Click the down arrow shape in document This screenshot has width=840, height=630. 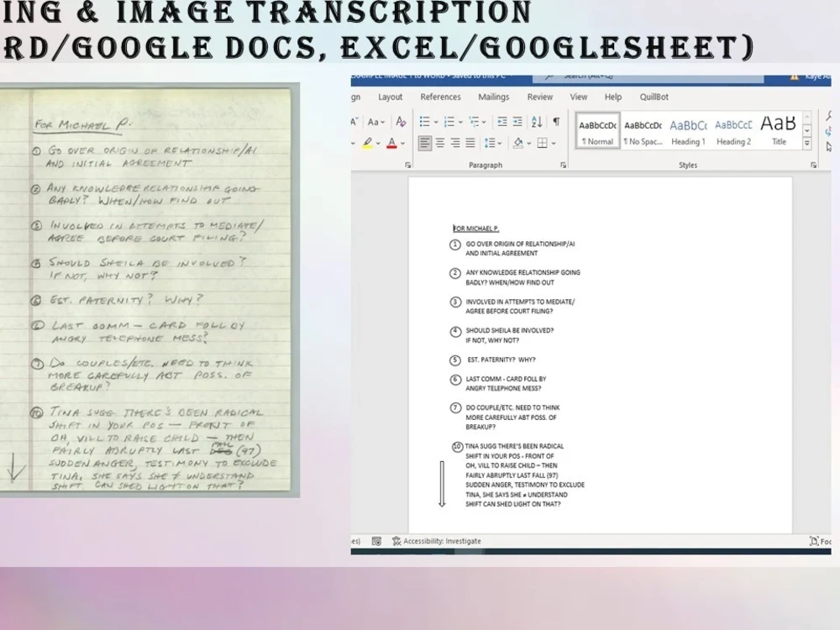coord(442,483)
